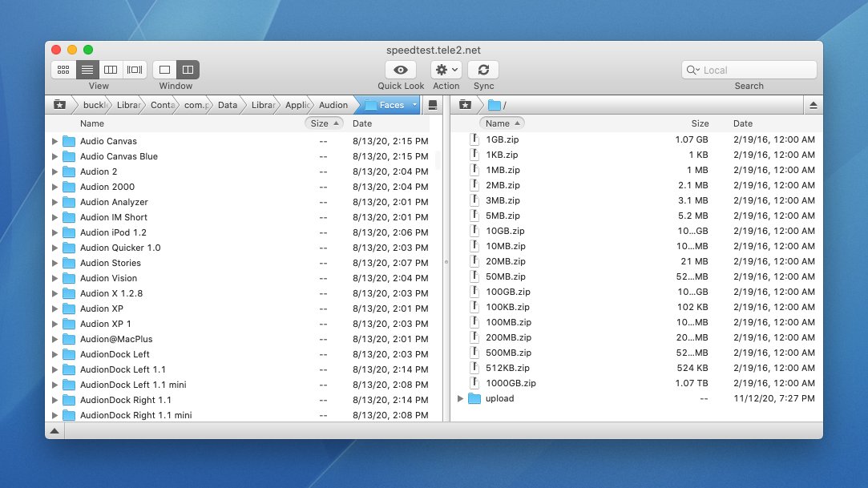Select 1GB.zip file icon
868x488 pixels.
(x=474, y=139)
